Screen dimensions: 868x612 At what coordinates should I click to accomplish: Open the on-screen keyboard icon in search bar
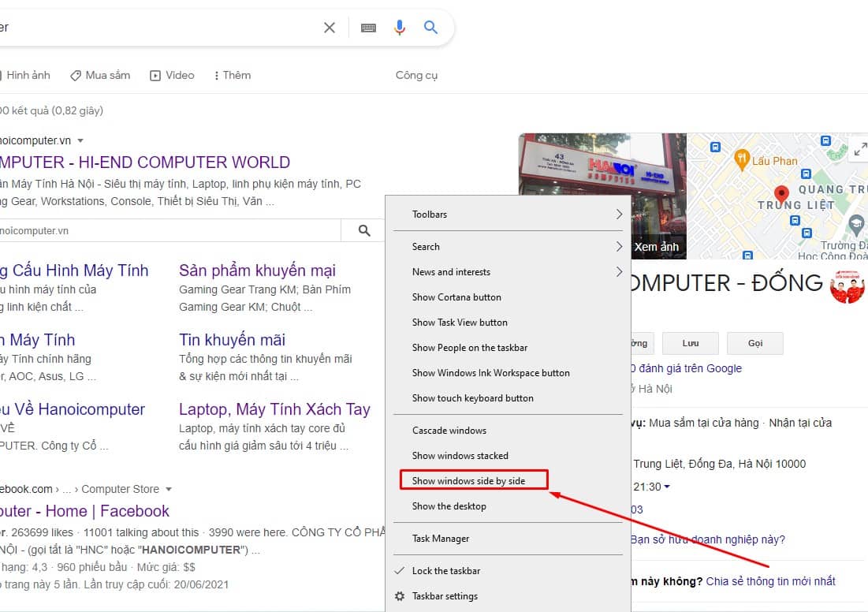coord(367,26)
